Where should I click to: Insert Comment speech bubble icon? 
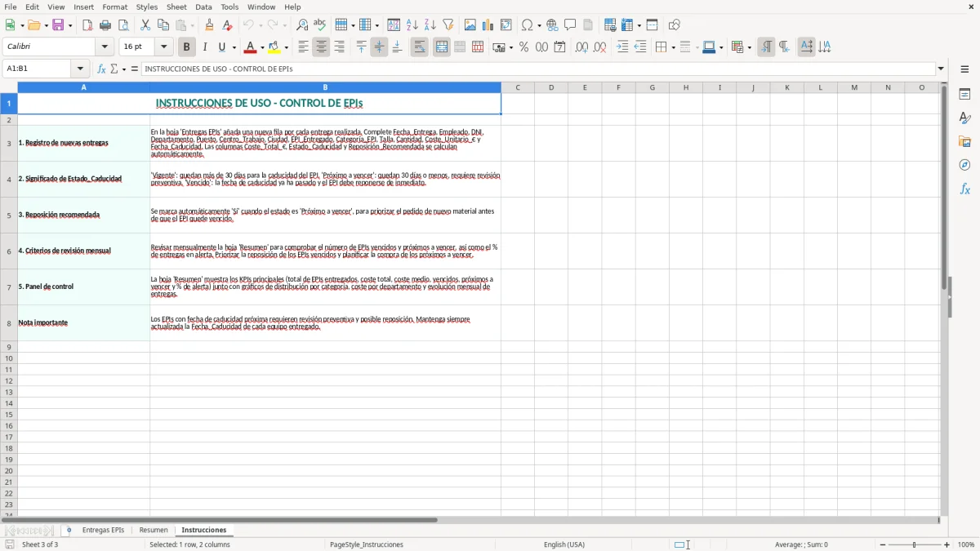click(x=570, y=25)
